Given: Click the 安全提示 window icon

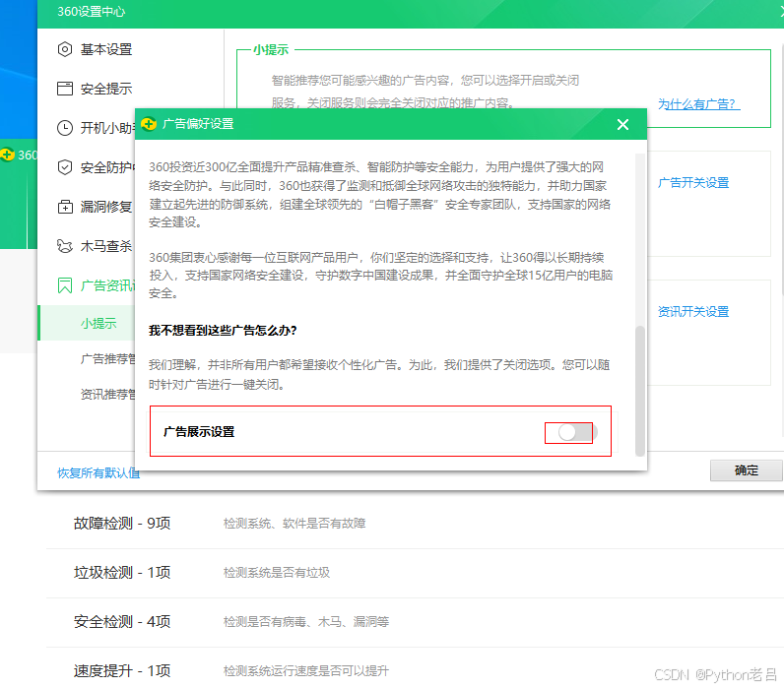Looking at the screenshot, I should [64, 89].
